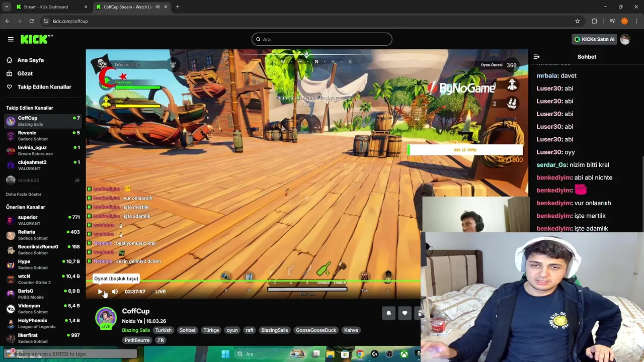Bookmark this page with star

point(578,21)
